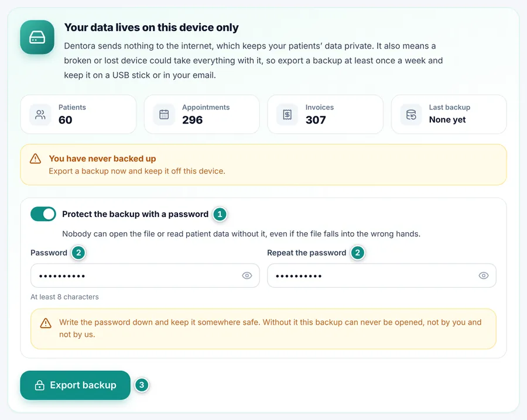Click 'Your data lives on this device only' title

151,27
